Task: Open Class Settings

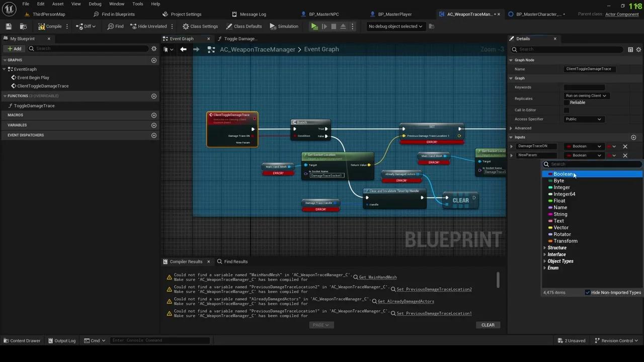Action: point(200,26)
